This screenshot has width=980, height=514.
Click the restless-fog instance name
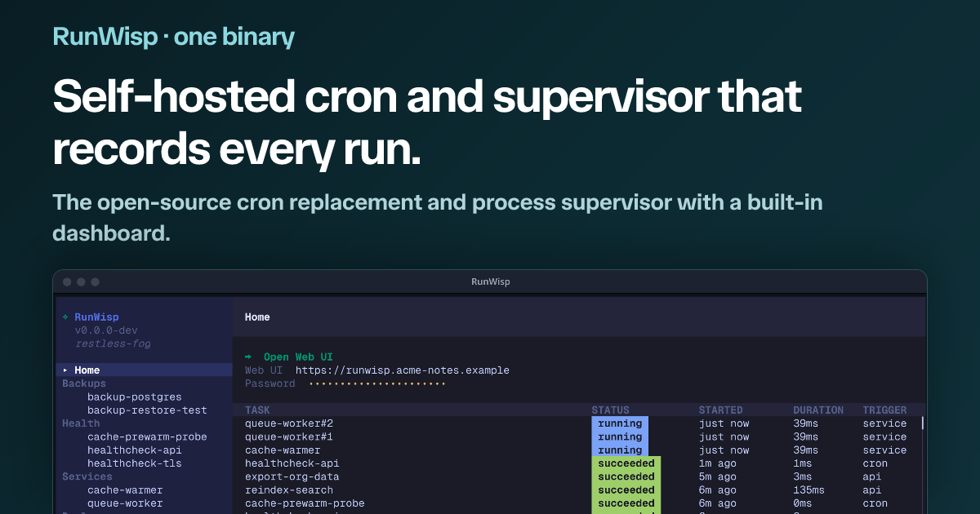coord(113,343)
